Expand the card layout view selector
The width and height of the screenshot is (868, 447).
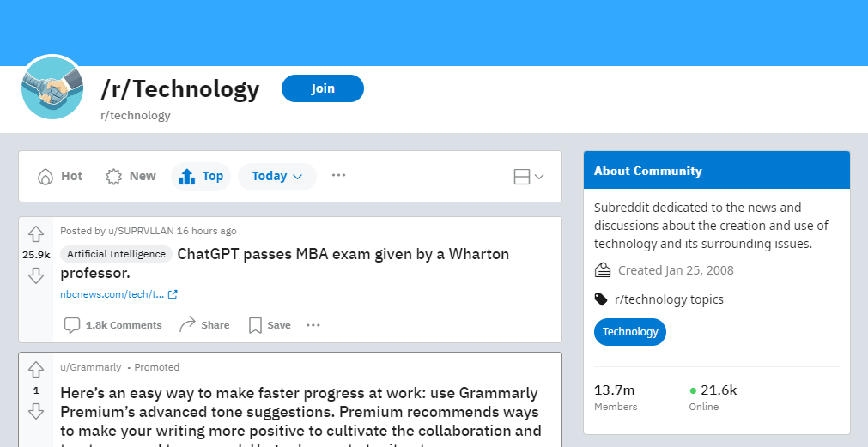click(x=529, y=177)
